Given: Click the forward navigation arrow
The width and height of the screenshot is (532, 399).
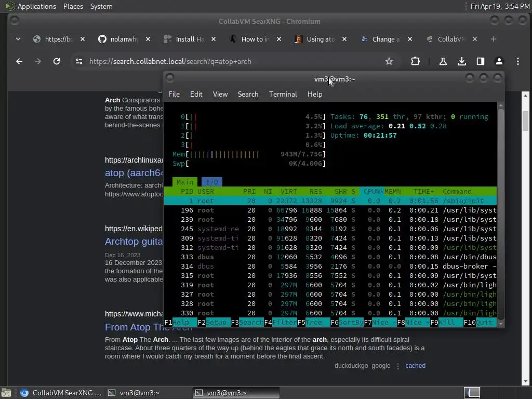Looking at the screenshot, I should click(x=37, y=61).
